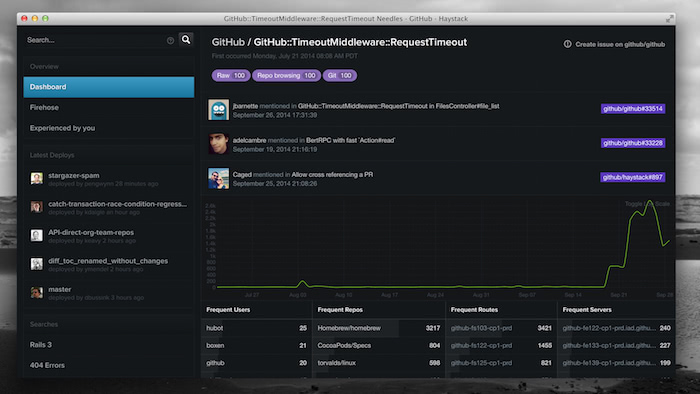Click the small graph bump at Aug 03
Viewport: 700px width, 394px height.
(303, 282)
